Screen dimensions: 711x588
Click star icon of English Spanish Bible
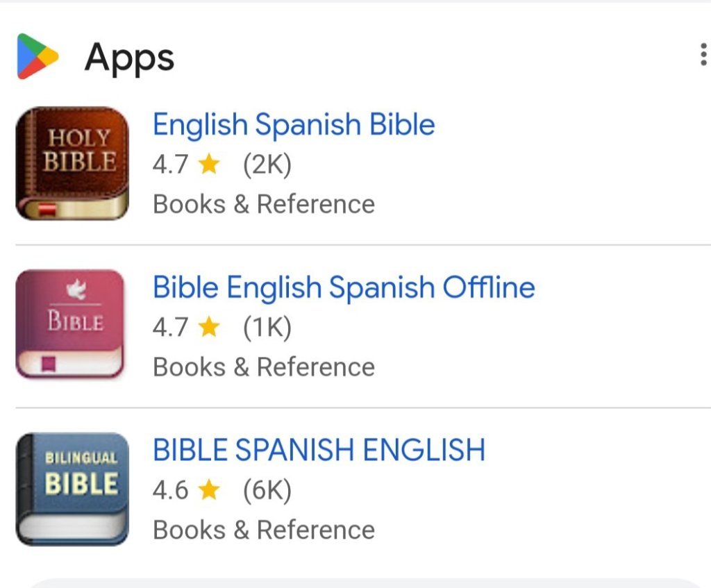tap(208, 165)
